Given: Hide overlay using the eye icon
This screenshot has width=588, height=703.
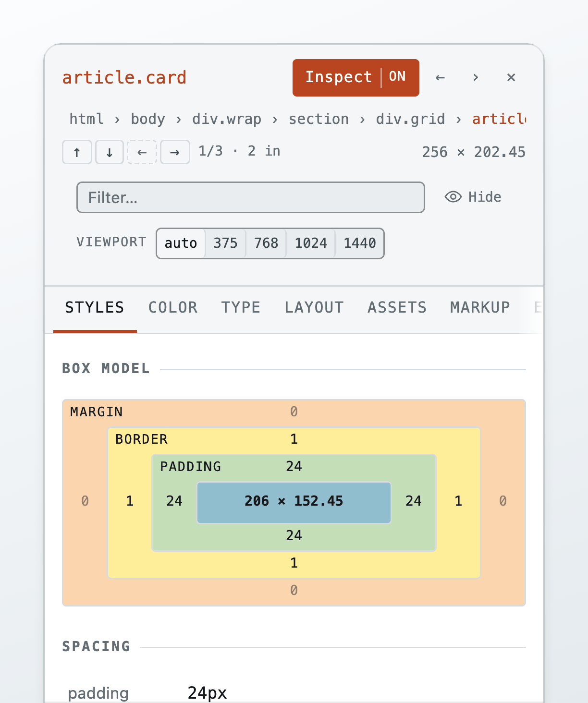Looking at the screenshot, I should tap(473, 197).
